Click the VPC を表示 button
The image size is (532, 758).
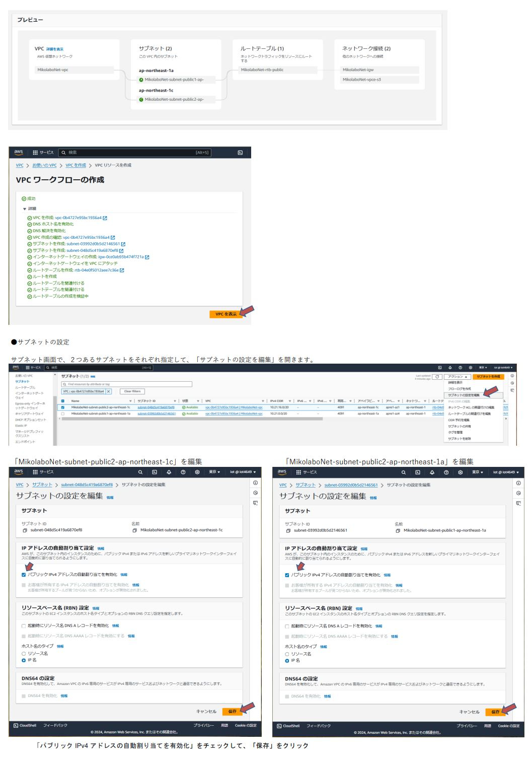pos(226,314)
